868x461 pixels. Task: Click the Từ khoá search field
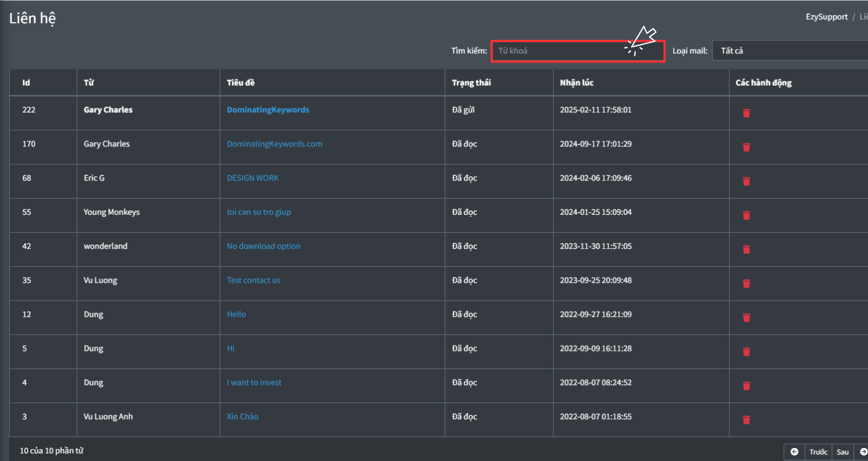559,51
